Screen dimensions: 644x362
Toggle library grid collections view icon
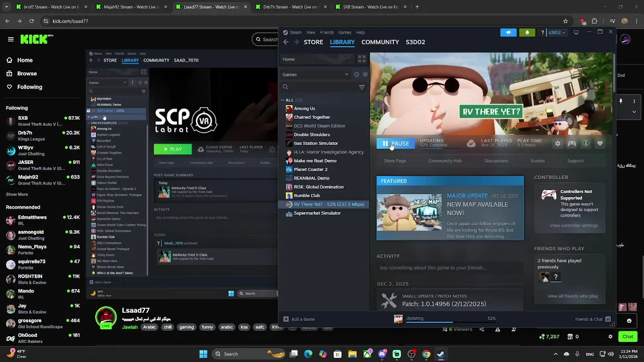362,59
